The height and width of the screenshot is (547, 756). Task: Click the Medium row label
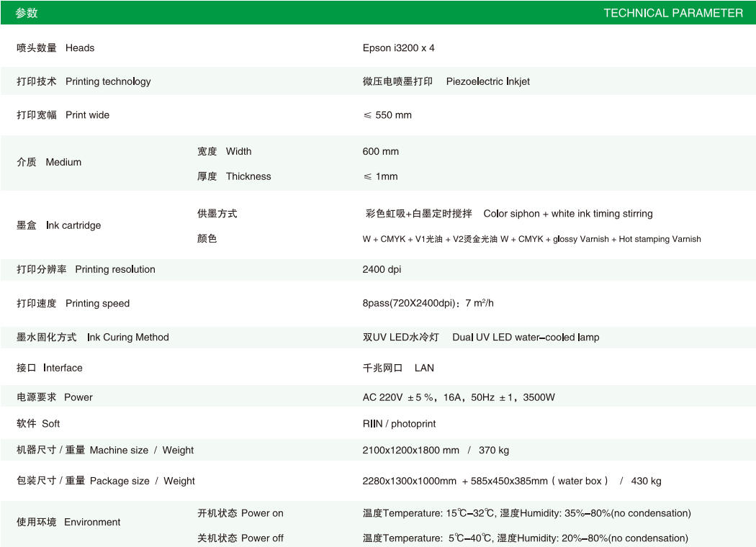point(49,163)
